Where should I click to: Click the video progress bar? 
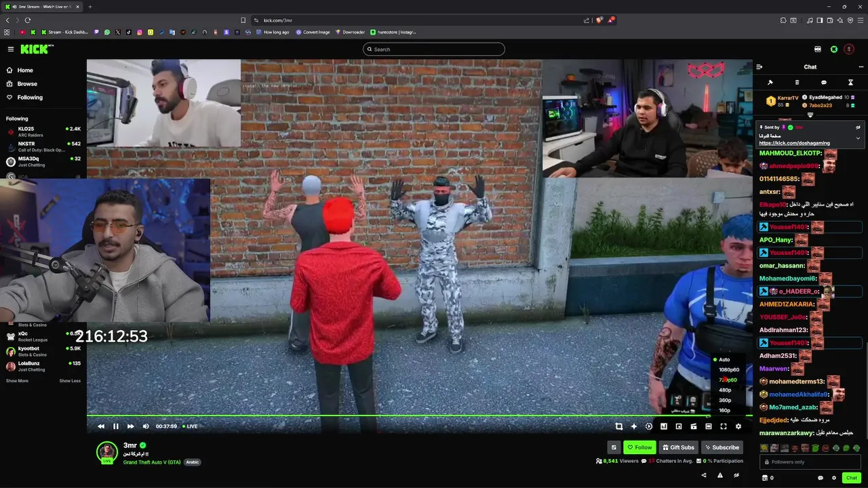pyautogui.click(x=420, y=415)
